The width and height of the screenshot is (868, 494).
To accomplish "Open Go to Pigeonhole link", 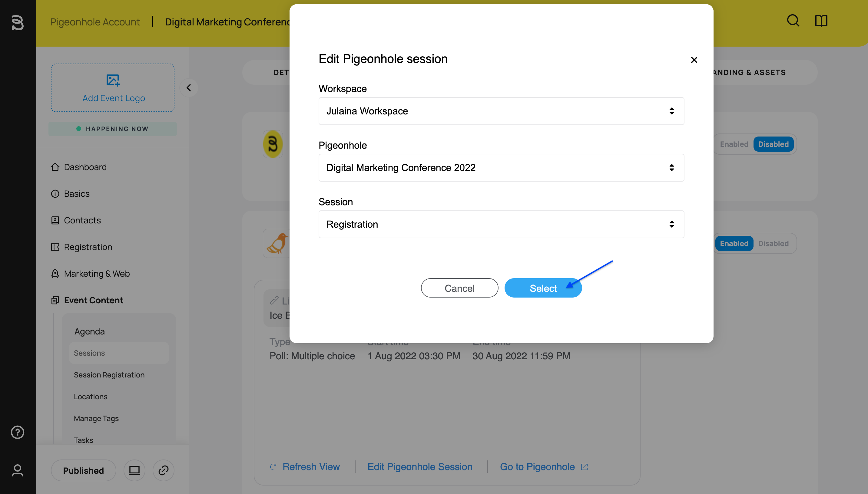I will [x=537, y=467].
